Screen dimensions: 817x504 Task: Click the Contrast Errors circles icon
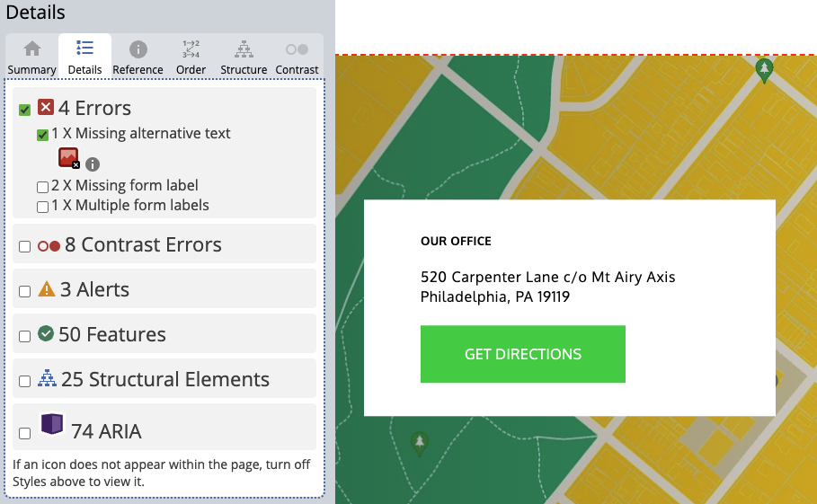click(x=49, y=245)
